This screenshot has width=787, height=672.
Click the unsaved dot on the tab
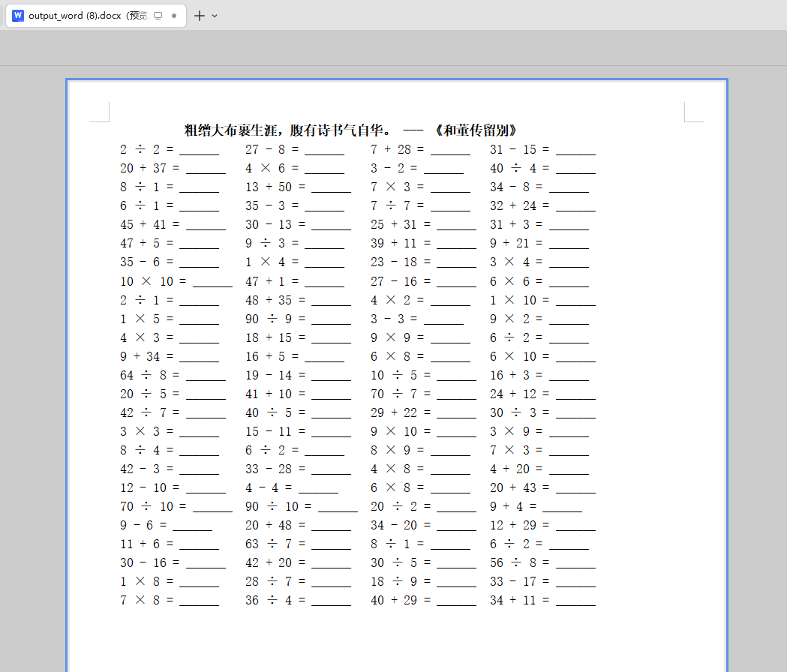174,16
